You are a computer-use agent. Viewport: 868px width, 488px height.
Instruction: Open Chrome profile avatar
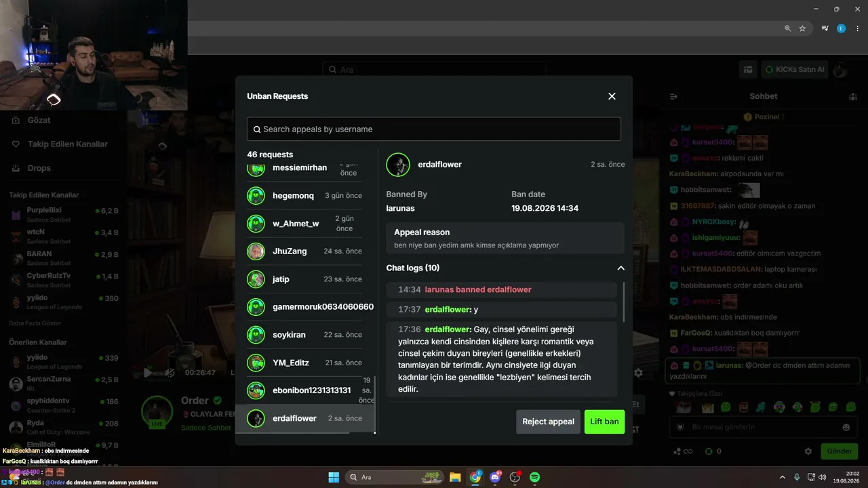click(841, 28)
